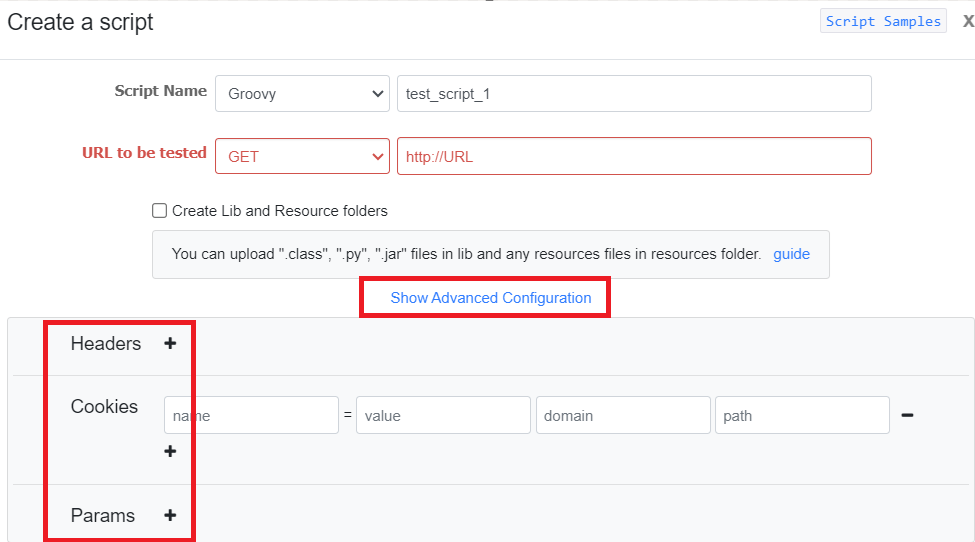Viewport: 975px width, 542px height.
Task: Click the Headers label
Action: (106, 344)
